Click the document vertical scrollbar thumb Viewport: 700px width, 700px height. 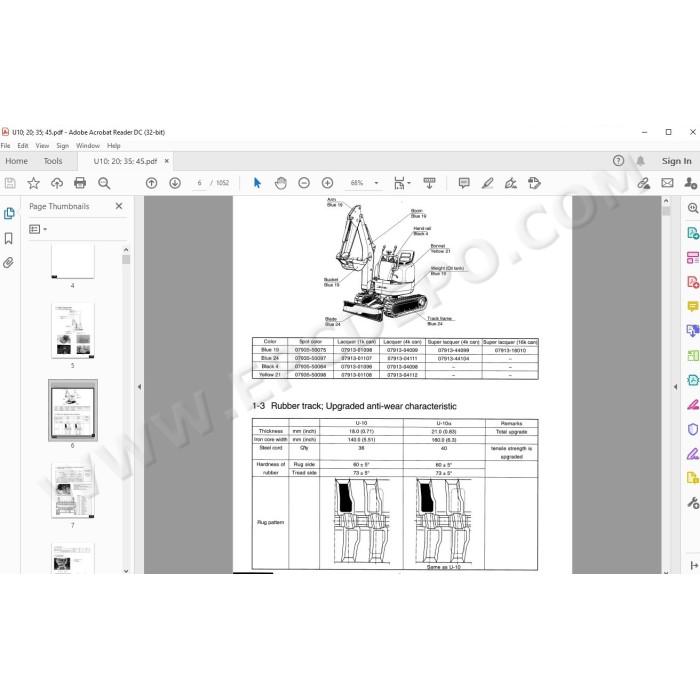pyautogui.click(x=666, y=211)
